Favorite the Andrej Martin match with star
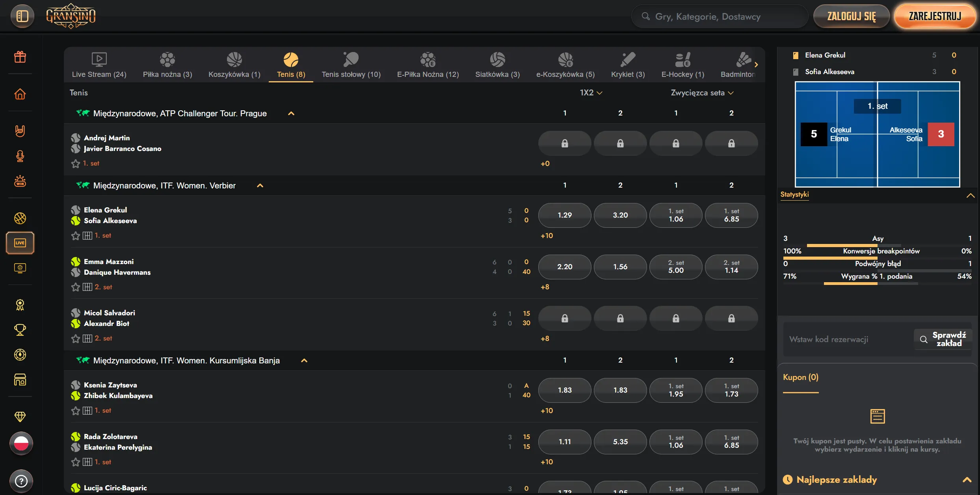Image resolution: width=980 pixels, height=495 pixels. [x=76, y=164]
